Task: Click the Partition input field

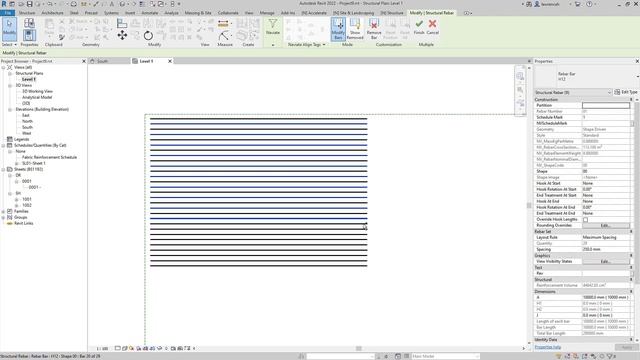Action: pyautogui.click(x=606, y=105)
